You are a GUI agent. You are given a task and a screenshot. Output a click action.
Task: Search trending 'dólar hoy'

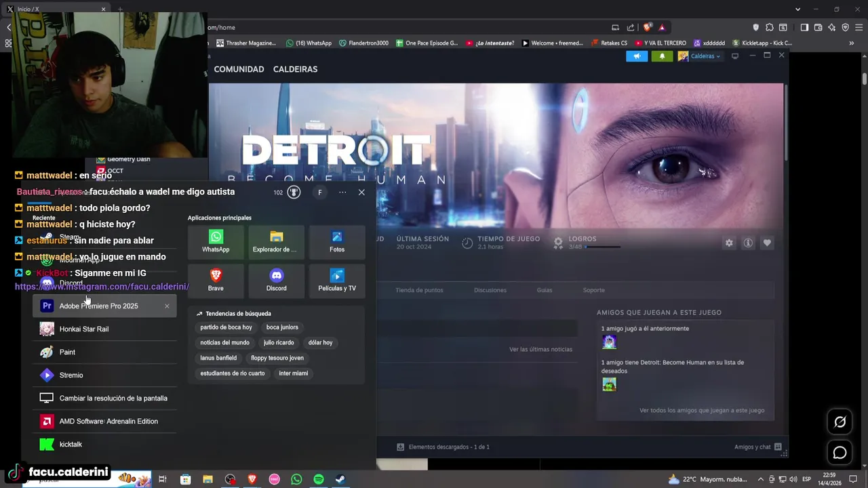pyautogui.click(x=320, y=343)
